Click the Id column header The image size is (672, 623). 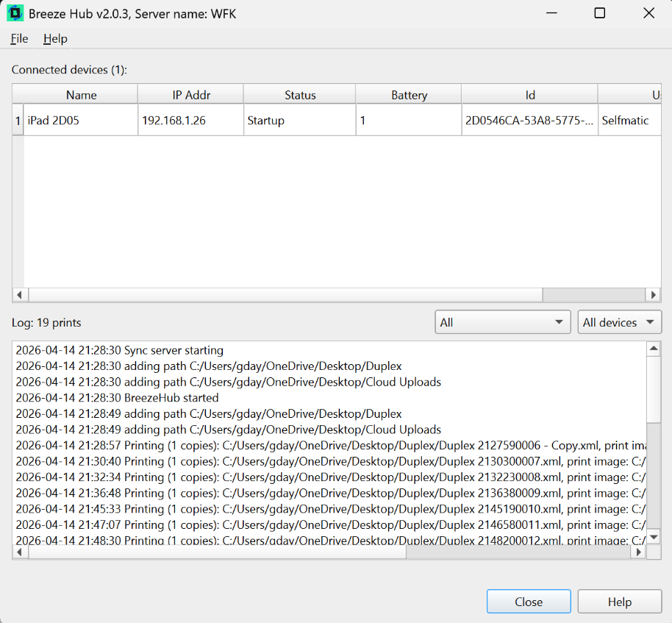[x=529, y=95]
